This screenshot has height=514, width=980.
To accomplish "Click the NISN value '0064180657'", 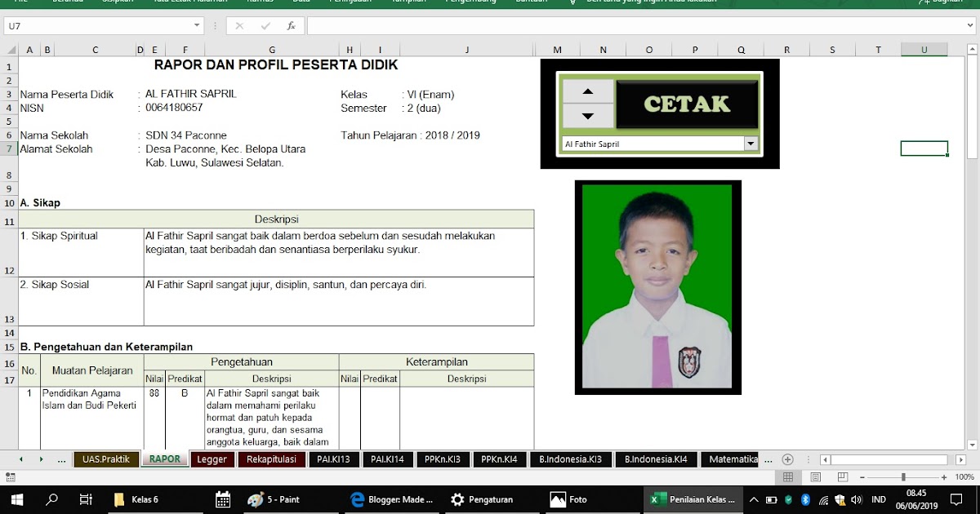I will click(x=174, y=108).
